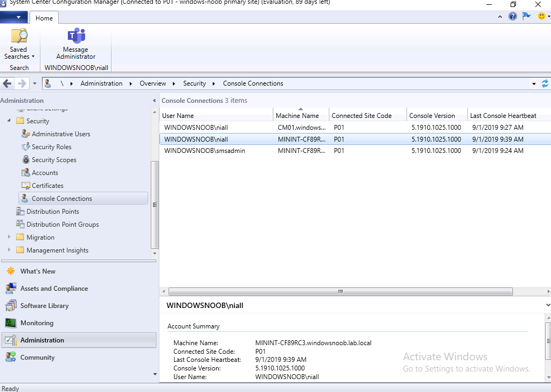This screenshot has height=392, width=551.
Task: Select Console Connections in the tree
Action: coord(83,199)
